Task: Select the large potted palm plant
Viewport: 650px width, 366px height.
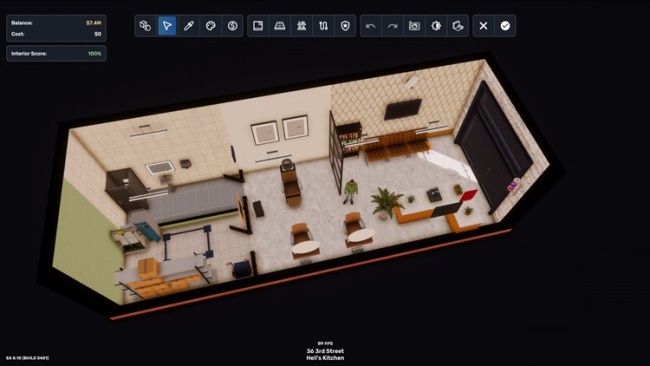Action: pos(386,203)
